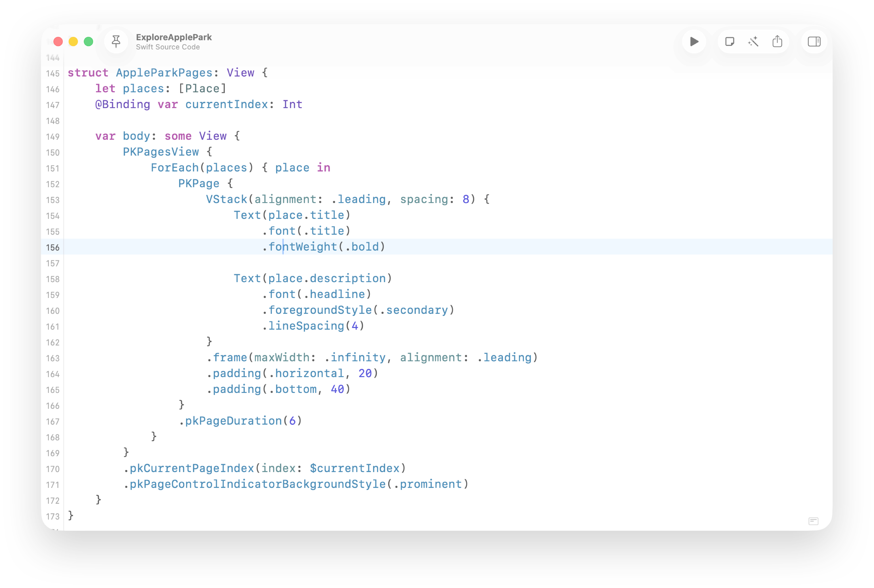
Task: Pin the window with the pushpin icon
Action: coord(116,42)
